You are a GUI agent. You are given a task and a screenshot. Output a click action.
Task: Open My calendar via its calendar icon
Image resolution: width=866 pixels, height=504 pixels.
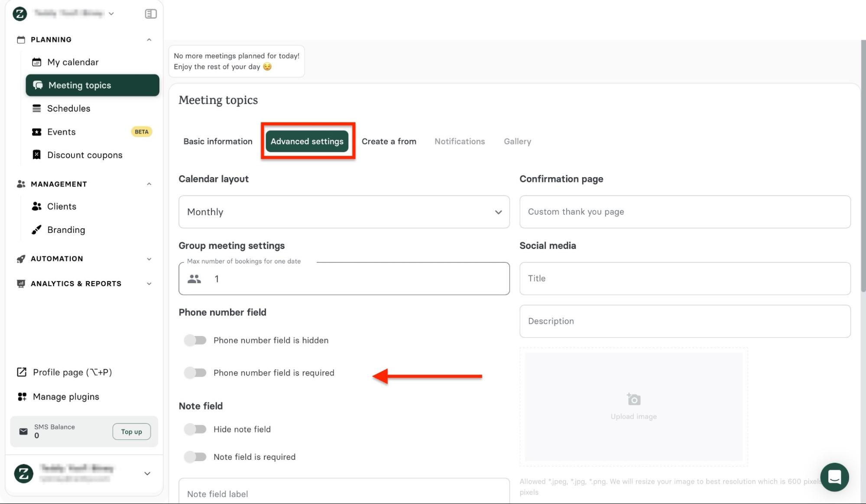pyautogui.click(x=37, y=62)
